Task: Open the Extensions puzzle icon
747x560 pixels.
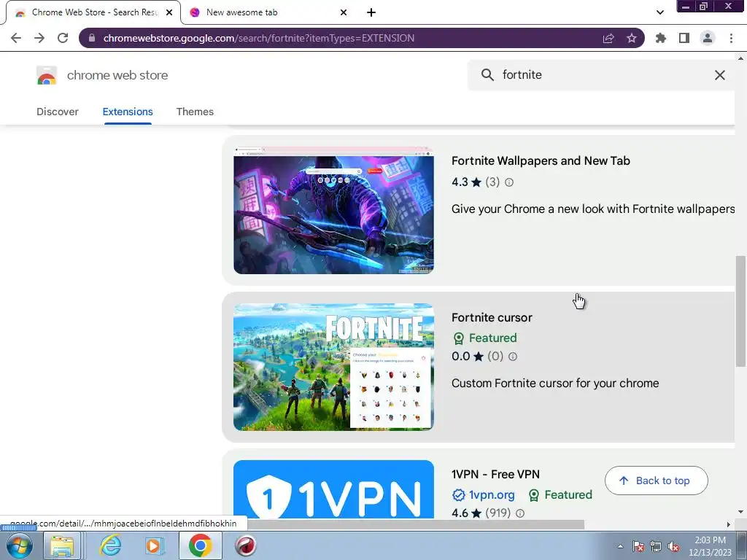Action: tap(661, 38)
